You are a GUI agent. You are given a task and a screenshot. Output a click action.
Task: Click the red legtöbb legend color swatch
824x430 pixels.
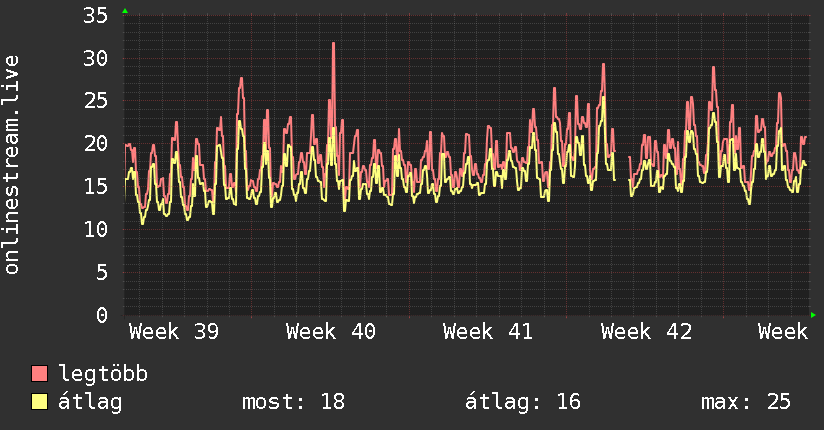pyautogui.click(x=39, y=373)
